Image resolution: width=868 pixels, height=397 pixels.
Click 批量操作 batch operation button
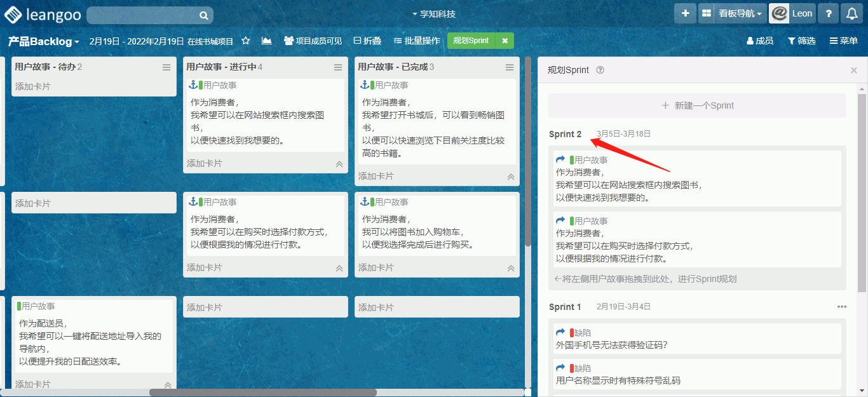coord(417,41)
